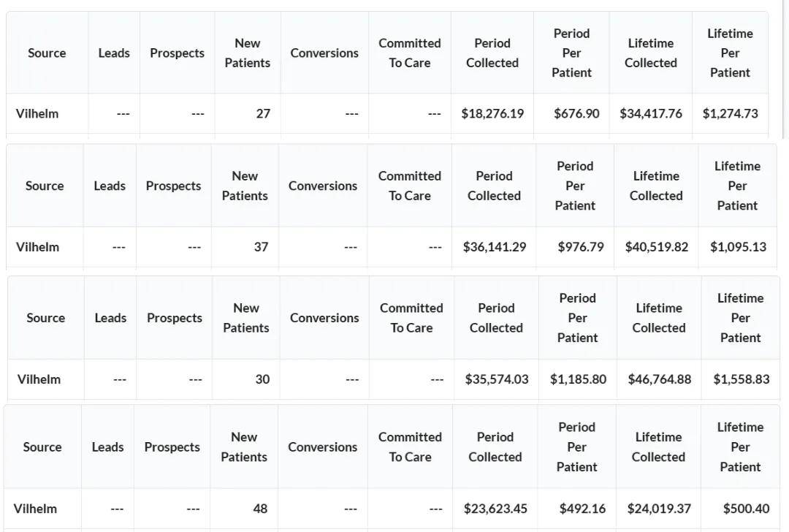The width and height of the screenshot is (789, 532).
Task: Select the $46,764.88 Lifetime Collected amount
Action: [659, 379]
